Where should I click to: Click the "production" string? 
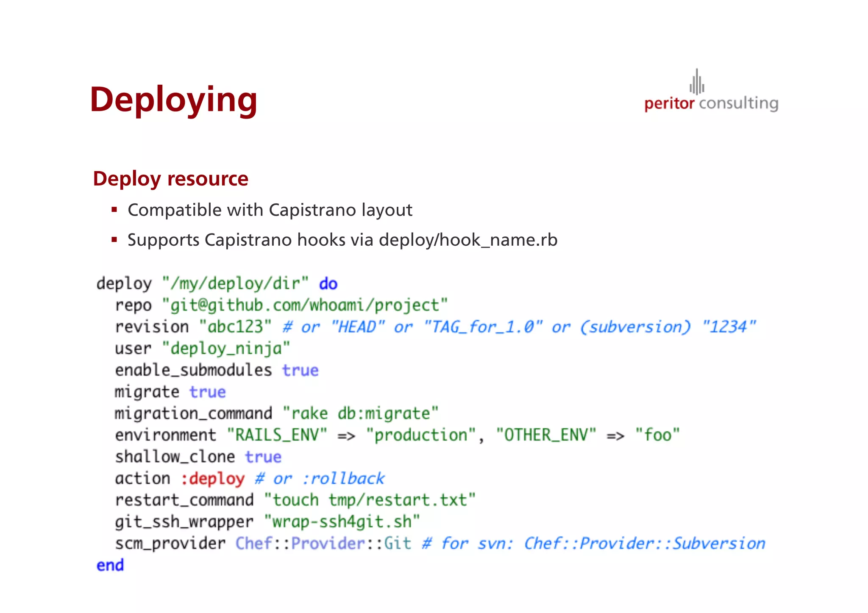(x=421, y=435)
